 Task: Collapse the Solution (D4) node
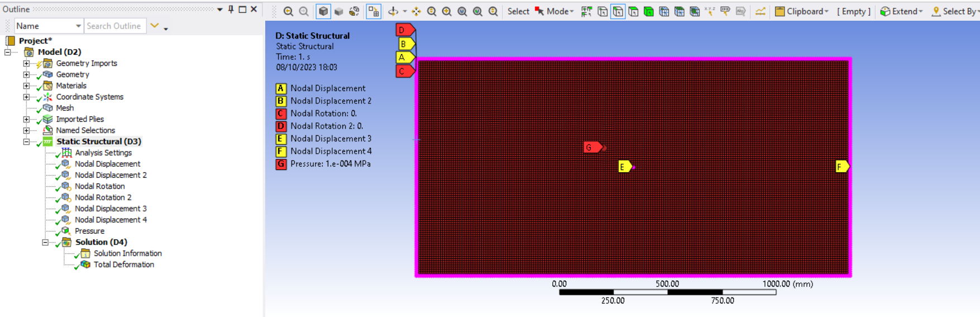pos(45,242)
